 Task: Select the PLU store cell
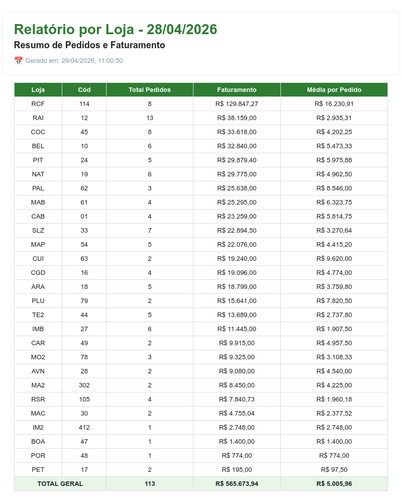click(x=38, y=301)
